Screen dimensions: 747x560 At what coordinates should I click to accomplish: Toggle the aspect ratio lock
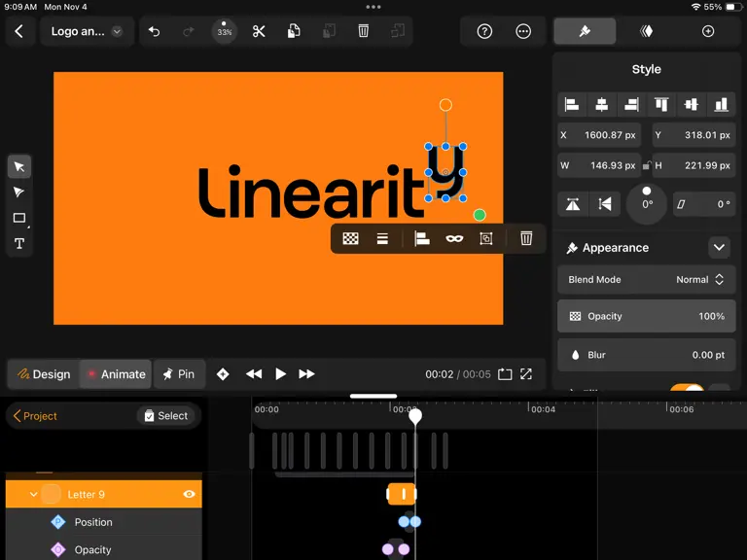pyautogui.click(x=647, y=165)
